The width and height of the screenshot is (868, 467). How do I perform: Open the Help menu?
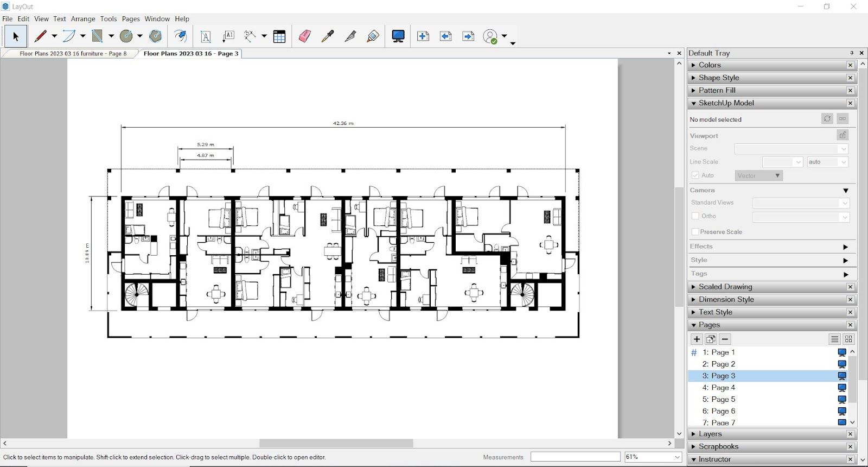pyautogui.click(x=182, y=18)
